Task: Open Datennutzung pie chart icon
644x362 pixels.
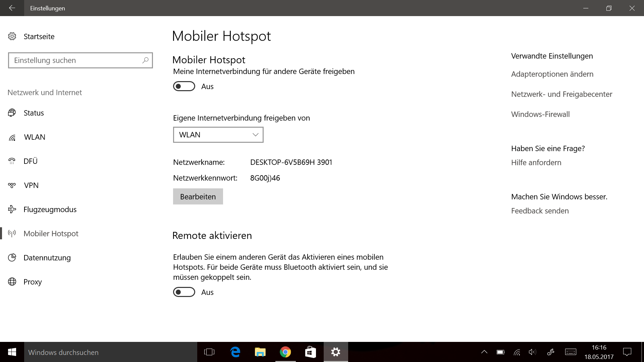Action: 12,258
